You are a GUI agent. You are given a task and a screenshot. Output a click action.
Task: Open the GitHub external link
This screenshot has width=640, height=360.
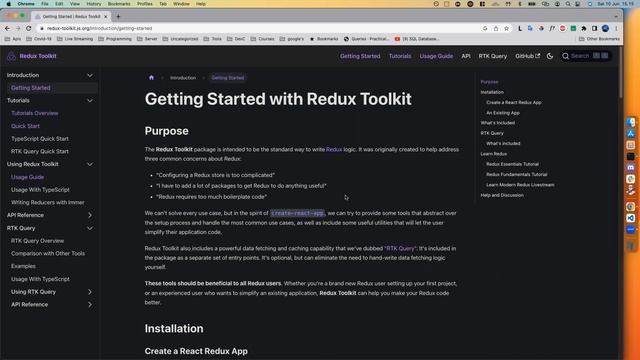click(x=527, y=56)
